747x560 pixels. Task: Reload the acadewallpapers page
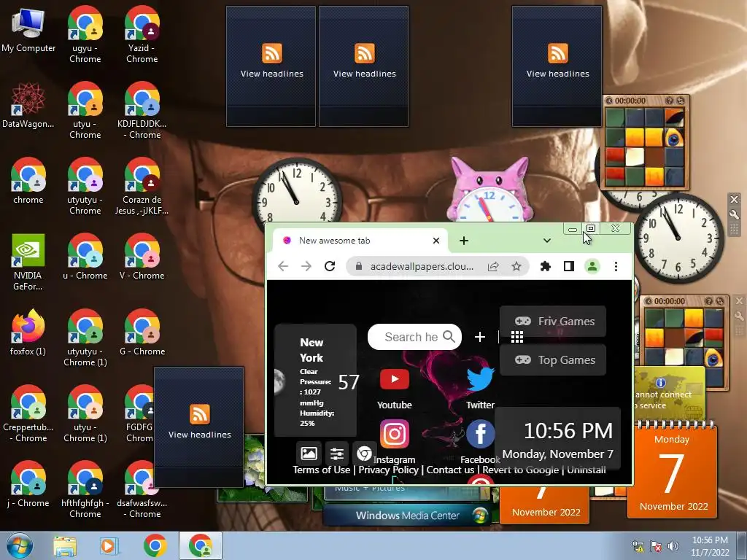330,266
